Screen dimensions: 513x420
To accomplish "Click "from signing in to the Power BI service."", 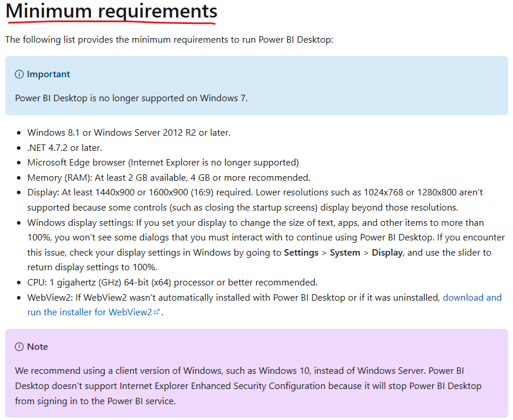I will [95, 401].
